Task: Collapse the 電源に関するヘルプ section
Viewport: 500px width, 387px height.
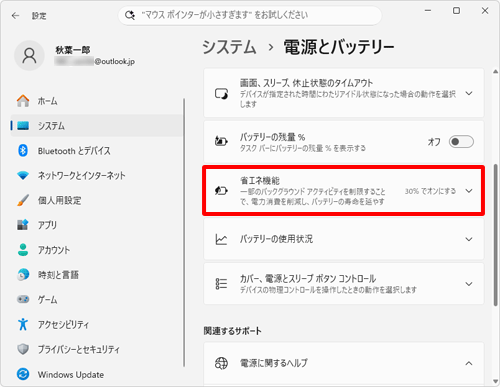Action: click(x=469, y=363)
